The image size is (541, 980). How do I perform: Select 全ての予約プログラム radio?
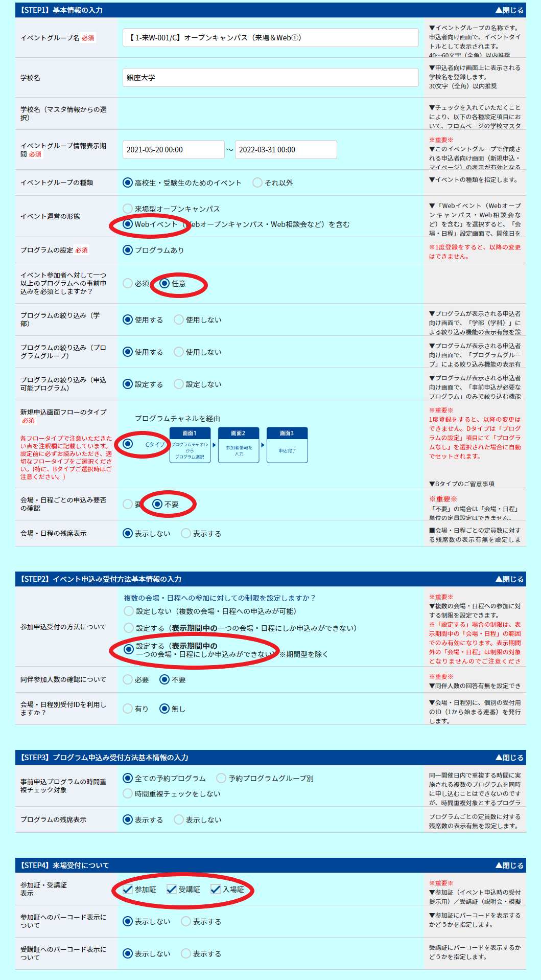(x=128, y=778)
